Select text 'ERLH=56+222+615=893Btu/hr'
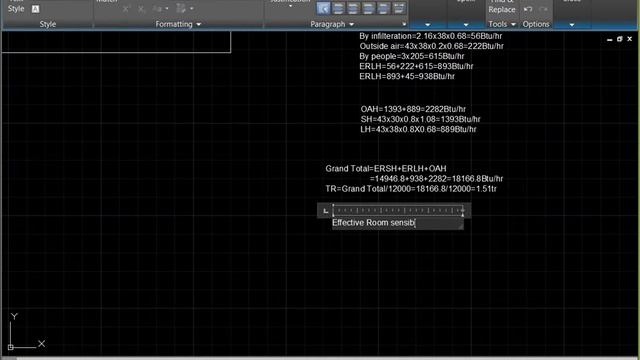 click(416, 66)
